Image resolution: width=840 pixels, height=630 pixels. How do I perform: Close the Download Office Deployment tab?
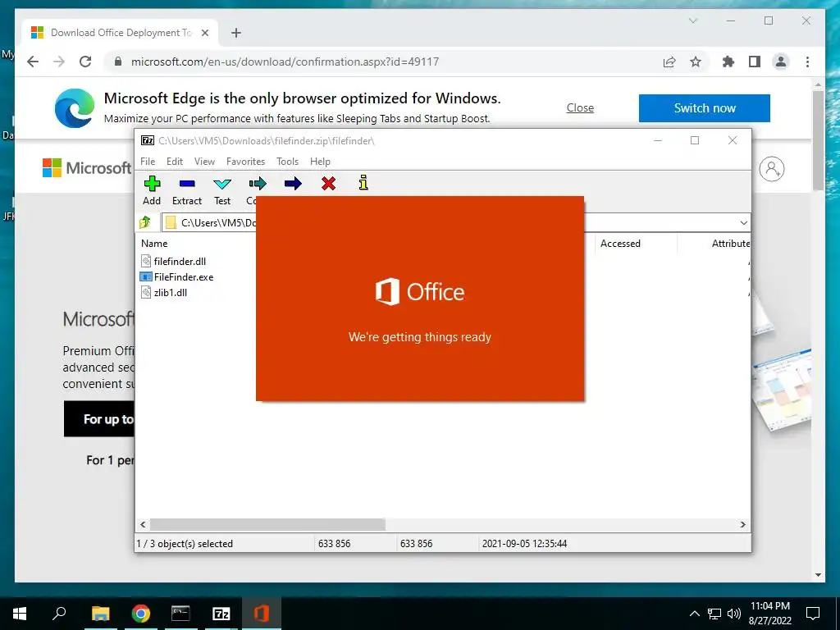(x=204, y=33)
